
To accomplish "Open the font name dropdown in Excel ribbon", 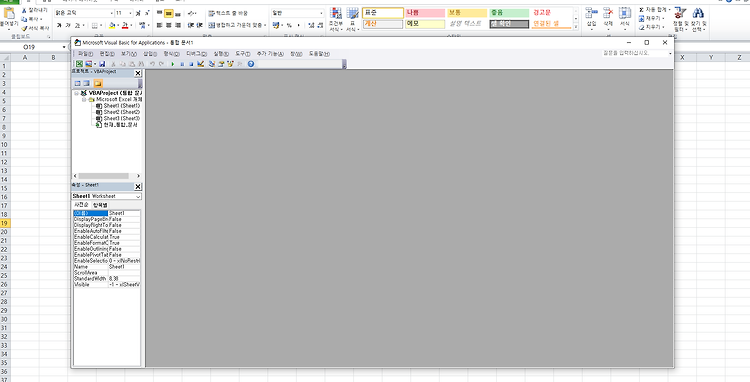I will pos(112,13).
